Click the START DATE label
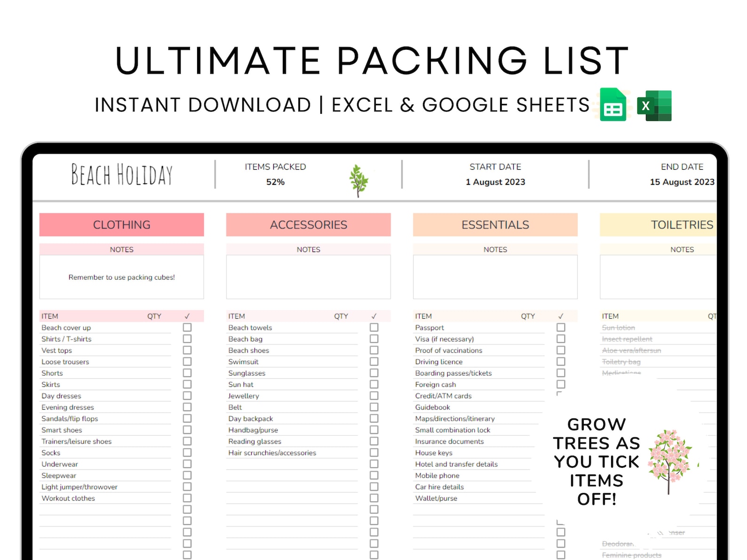Image resolution: width=747 pixels, height=560 pixels. tap(495, 167)
